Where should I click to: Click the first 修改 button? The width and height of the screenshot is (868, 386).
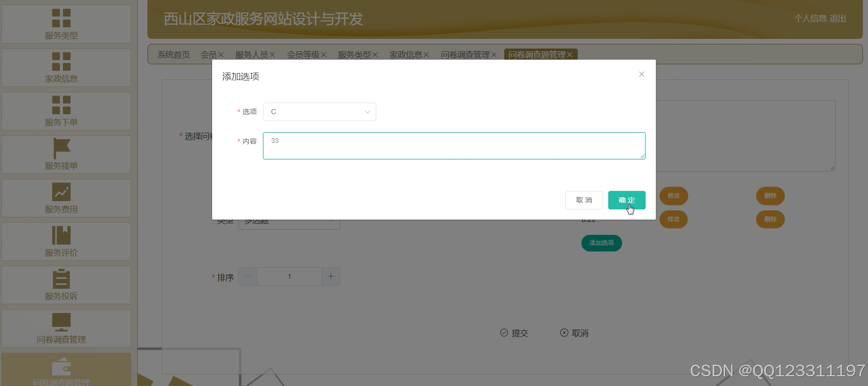pos(673,196)
